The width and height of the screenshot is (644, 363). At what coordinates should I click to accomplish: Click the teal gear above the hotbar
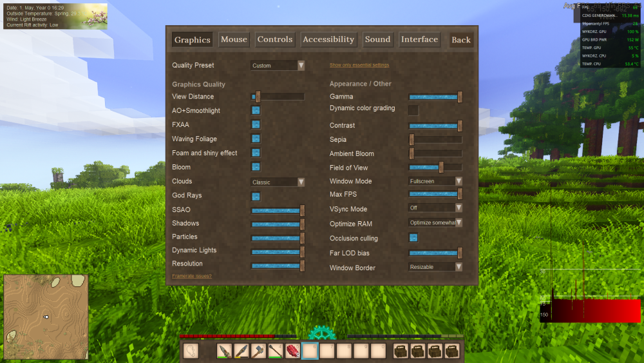pyautogui.click(x=322, y=333)
